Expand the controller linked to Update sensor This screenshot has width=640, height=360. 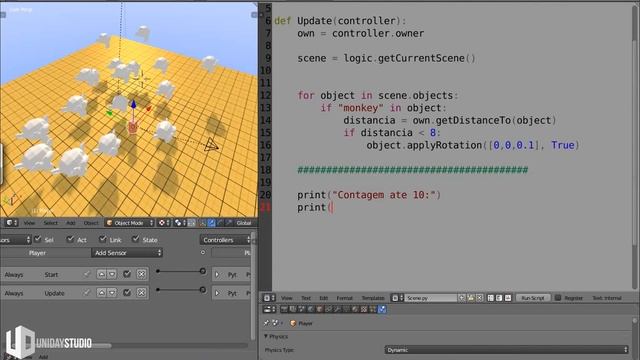point(217,293)
